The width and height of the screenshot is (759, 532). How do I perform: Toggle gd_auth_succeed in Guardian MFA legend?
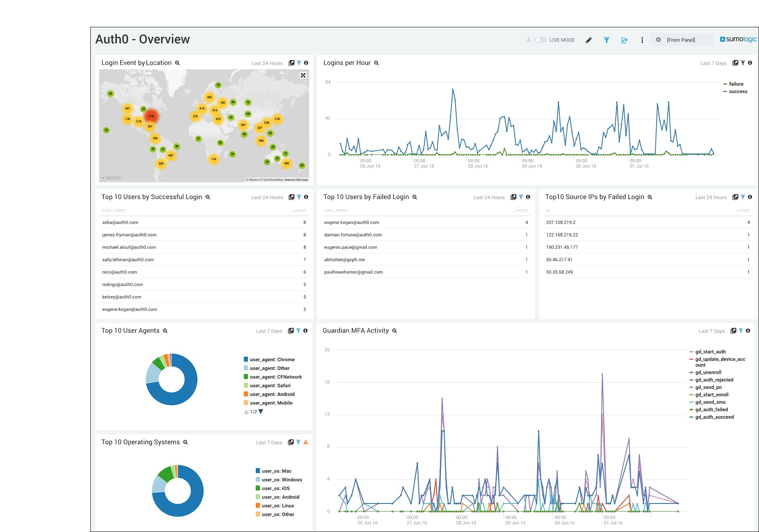coord(714,417)
